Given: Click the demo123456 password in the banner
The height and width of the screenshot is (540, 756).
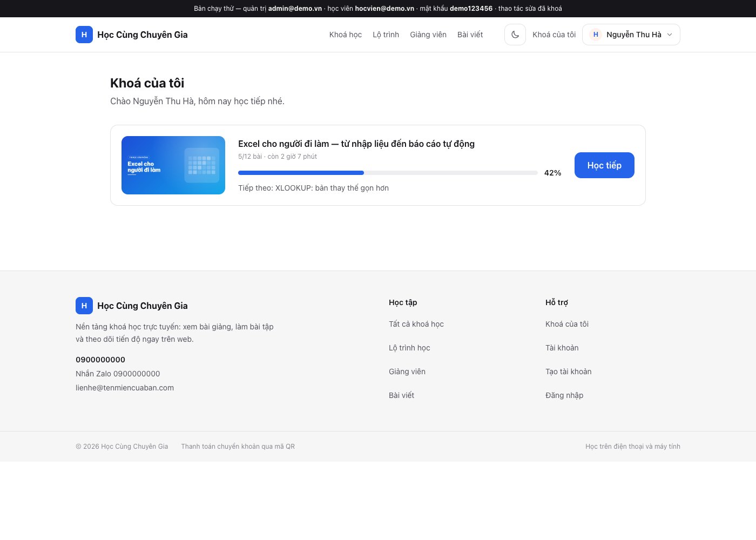Looking at the screenshot, I should click(x=471, y=9).
